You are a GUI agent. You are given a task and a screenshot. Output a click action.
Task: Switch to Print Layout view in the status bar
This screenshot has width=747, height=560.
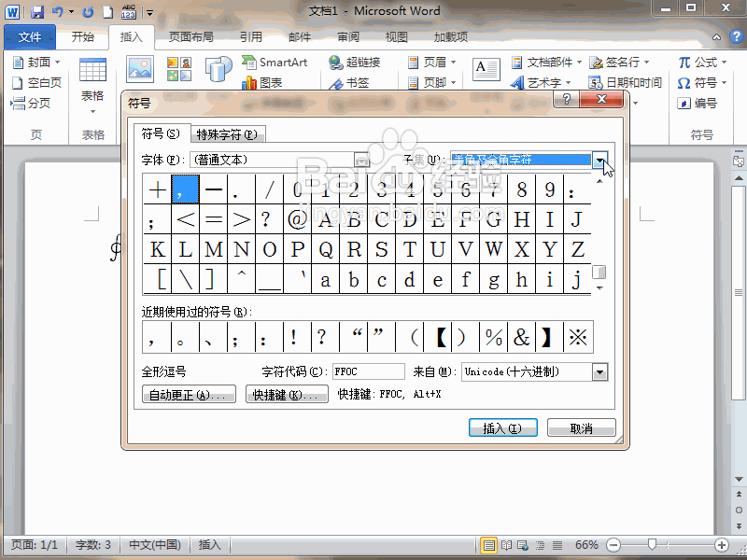489,545
